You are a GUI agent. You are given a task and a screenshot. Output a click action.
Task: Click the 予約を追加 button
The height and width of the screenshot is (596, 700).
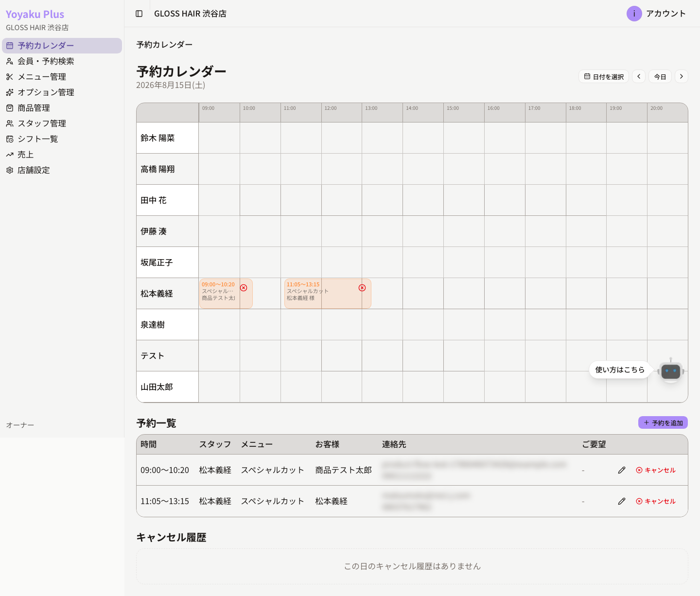[663, 423]
